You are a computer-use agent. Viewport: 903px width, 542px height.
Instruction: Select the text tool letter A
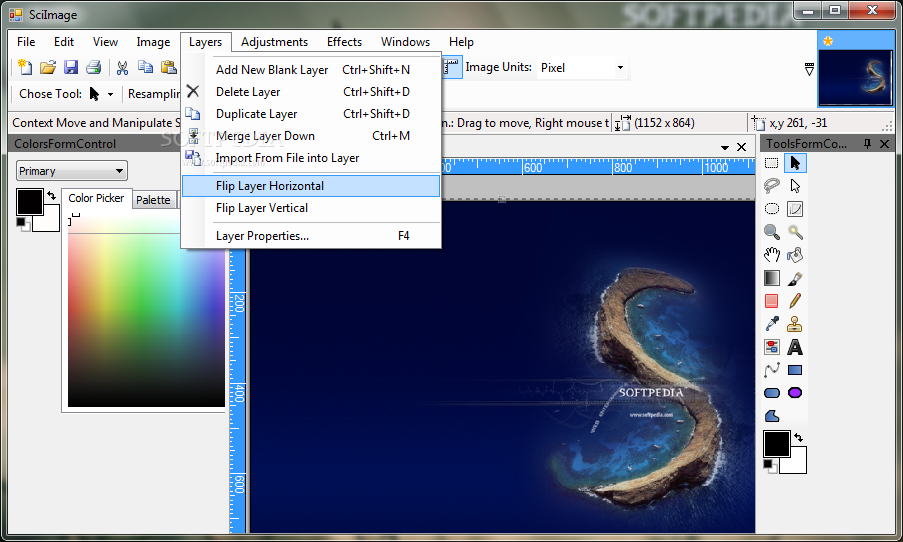click(795, 347)
